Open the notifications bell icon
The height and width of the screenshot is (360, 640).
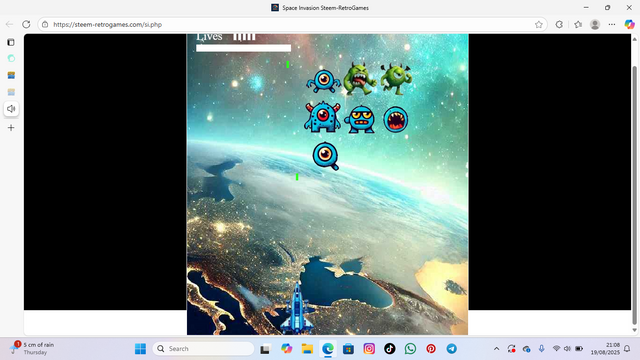pos(627,349)
